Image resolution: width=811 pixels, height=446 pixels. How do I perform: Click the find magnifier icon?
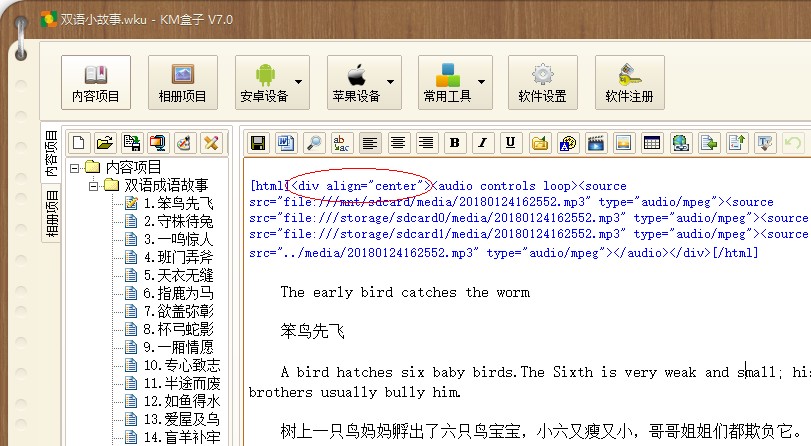[x=314, y=143]
